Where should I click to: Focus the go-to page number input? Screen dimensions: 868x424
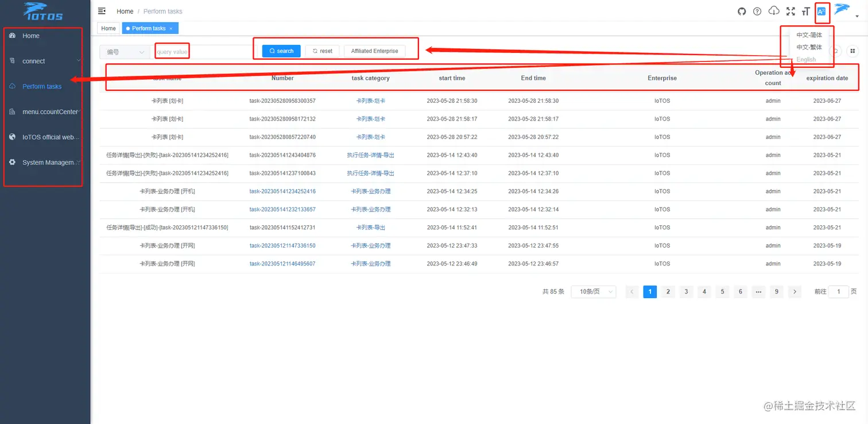(x=839, y=292)
